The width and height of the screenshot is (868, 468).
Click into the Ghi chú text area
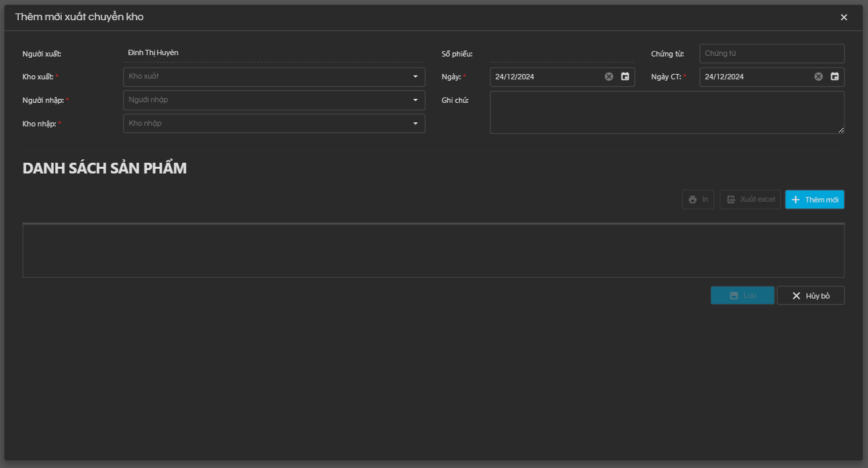click(x=665, y=112)
